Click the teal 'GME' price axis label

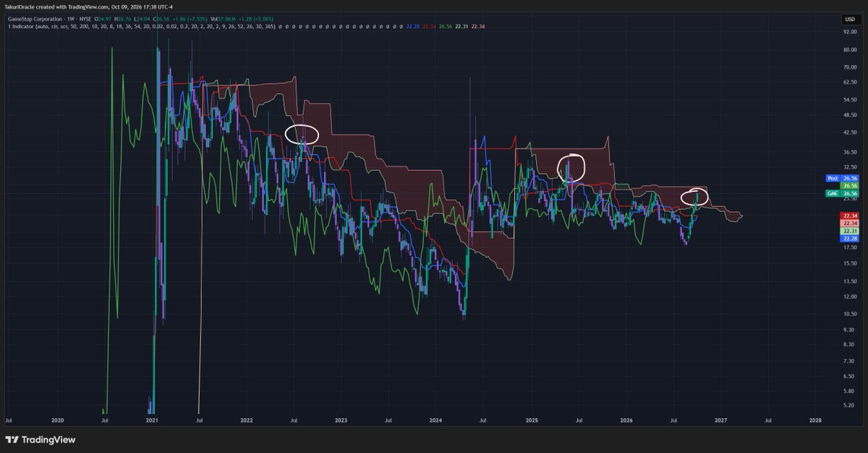point(833,193)
